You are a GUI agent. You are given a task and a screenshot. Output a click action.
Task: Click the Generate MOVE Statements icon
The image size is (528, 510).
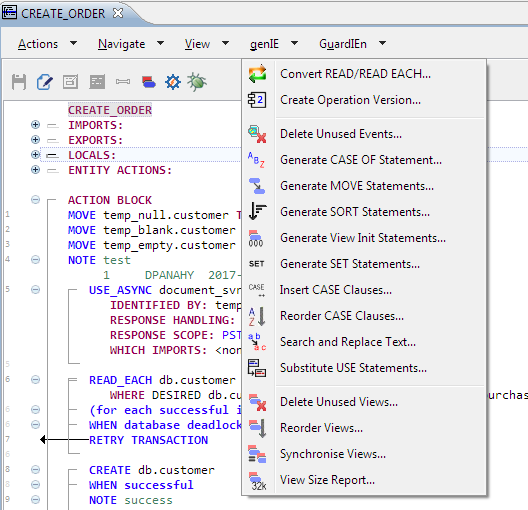(257, 186)
